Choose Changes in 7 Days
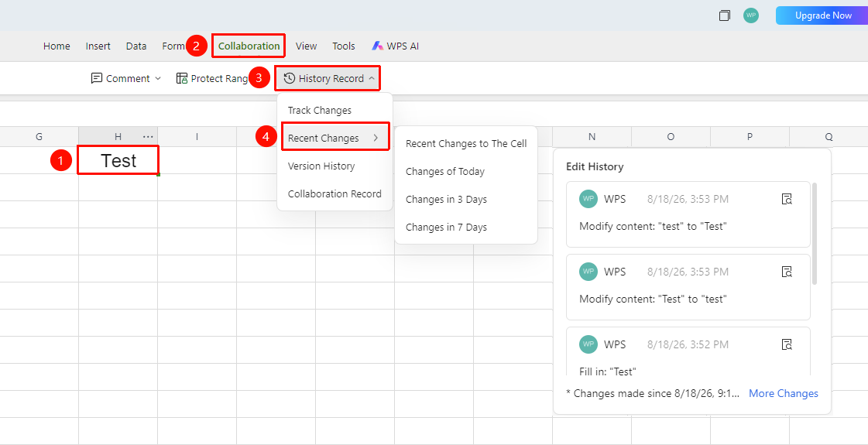 [x=446, y=227]
